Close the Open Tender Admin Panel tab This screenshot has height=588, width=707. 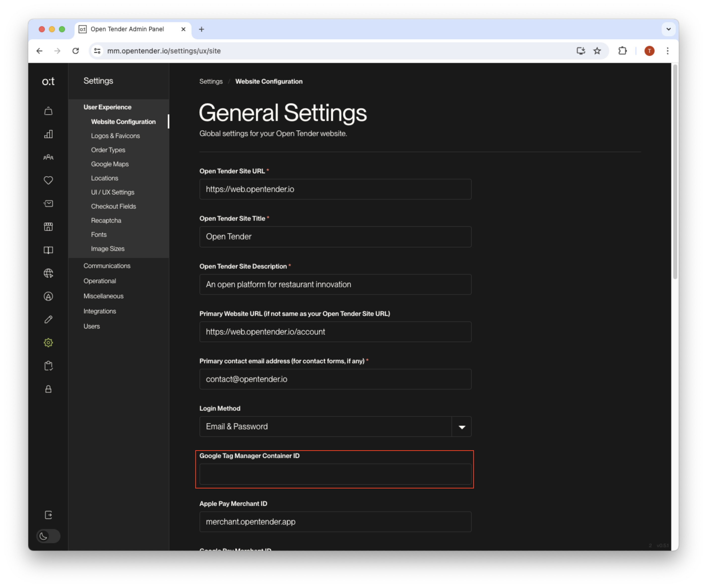[183, 29]
